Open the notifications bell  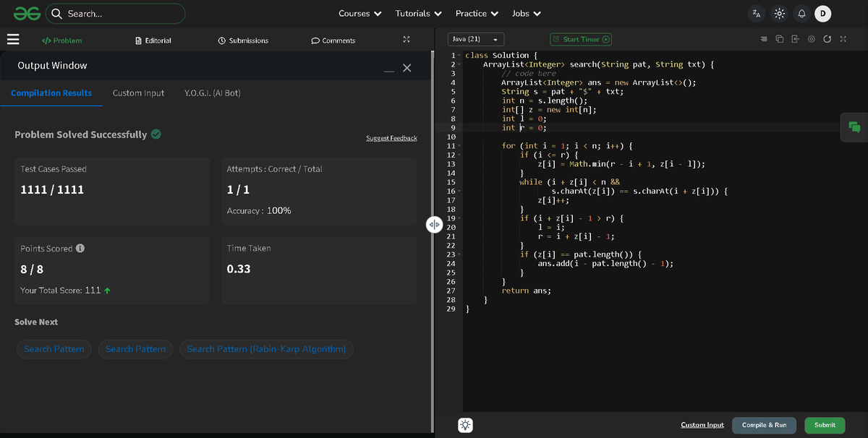(801, 14)
